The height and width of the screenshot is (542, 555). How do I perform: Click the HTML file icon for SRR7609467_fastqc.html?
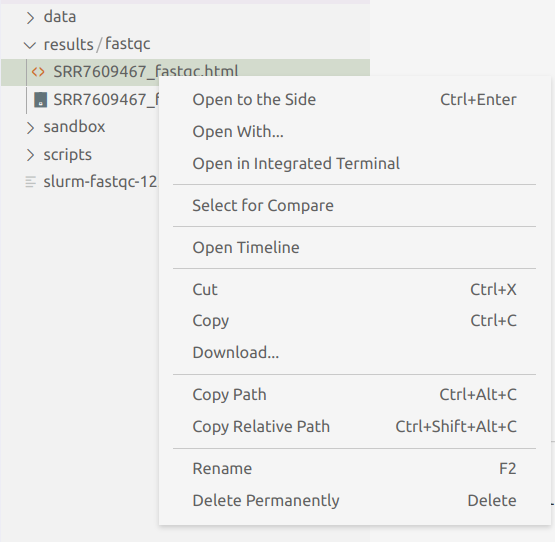38,72
